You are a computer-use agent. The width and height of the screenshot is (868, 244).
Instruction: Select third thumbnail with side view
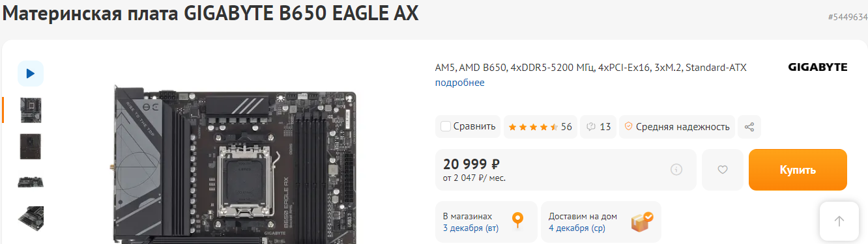pyautogui.click(x=31, y=182)
